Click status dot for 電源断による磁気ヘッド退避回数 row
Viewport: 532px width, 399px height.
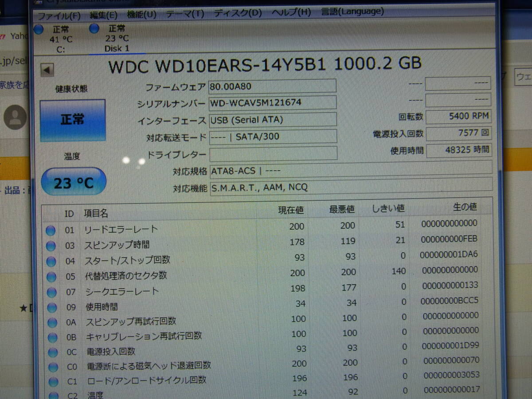(53, 367)
